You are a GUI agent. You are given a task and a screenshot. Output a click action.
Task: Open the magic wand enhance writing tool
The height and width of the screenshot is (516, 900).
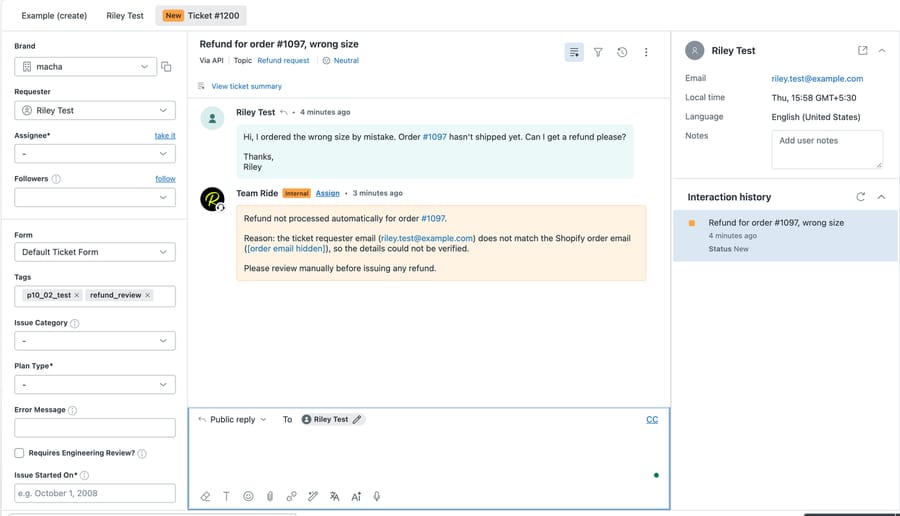(x=313, y=496)
